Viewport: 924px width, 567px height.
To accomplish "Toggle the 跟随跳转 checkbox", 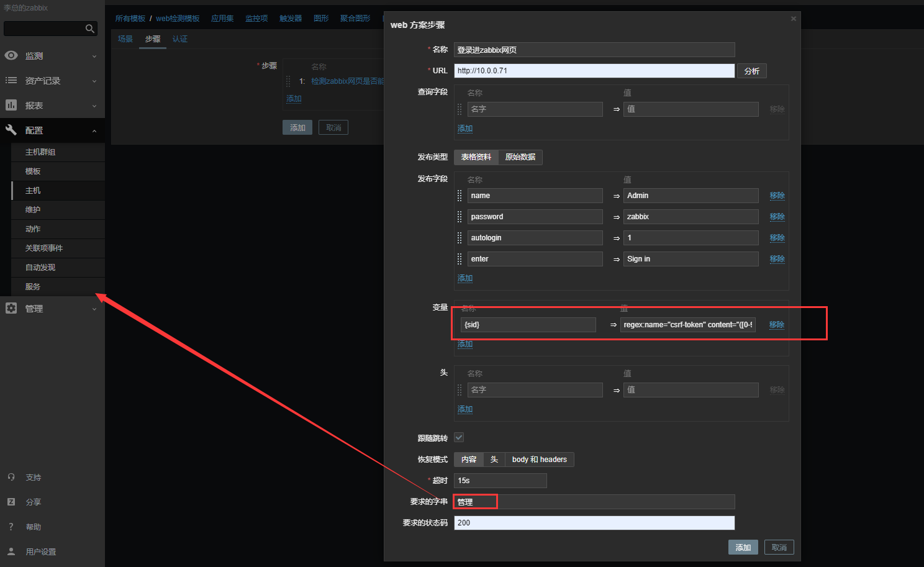I will (459, 437).
